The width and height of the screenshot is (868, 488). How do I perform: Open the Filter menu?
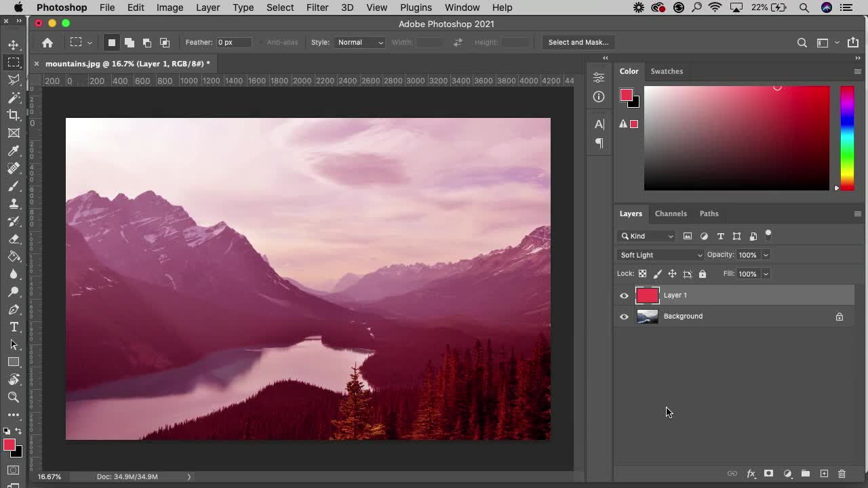click(317, 7)
